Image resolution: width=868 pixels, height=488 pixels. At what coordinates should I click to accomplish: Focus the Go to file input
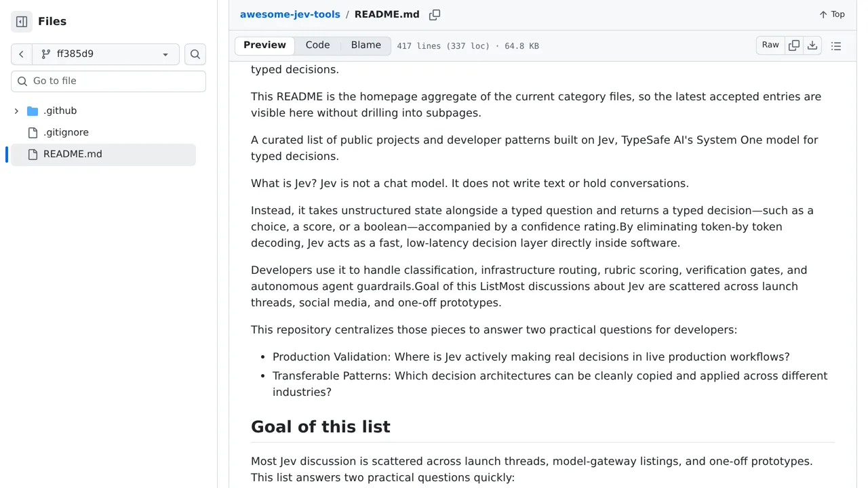coord(108,81)
